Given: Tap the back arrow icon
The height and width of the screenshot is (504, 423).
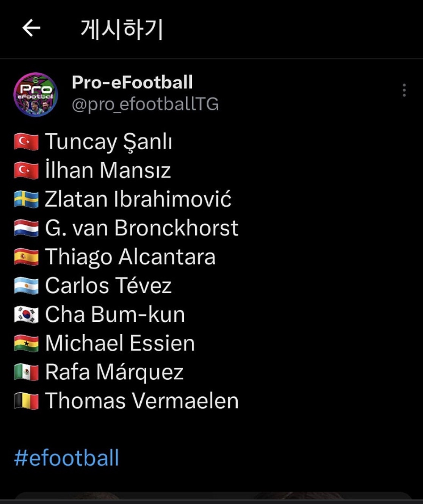Looking at the screenshot, I should pos(31,28).
